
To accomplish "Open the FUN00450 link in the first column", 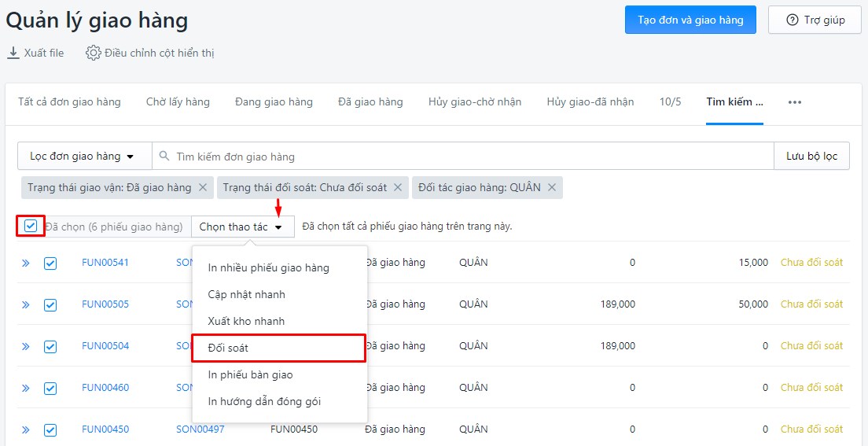I will [x=105, y=429].
